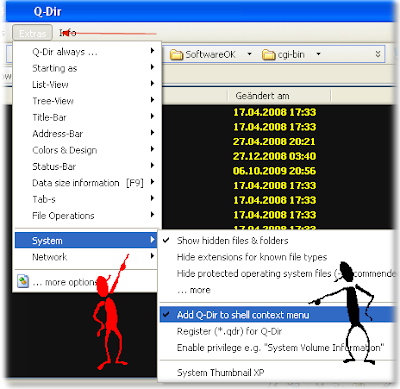This screenshot has width=400, height=389.
Task: Click the SoftwareOK folder icon
Action: pyautogui.click(x=176, y=54)
